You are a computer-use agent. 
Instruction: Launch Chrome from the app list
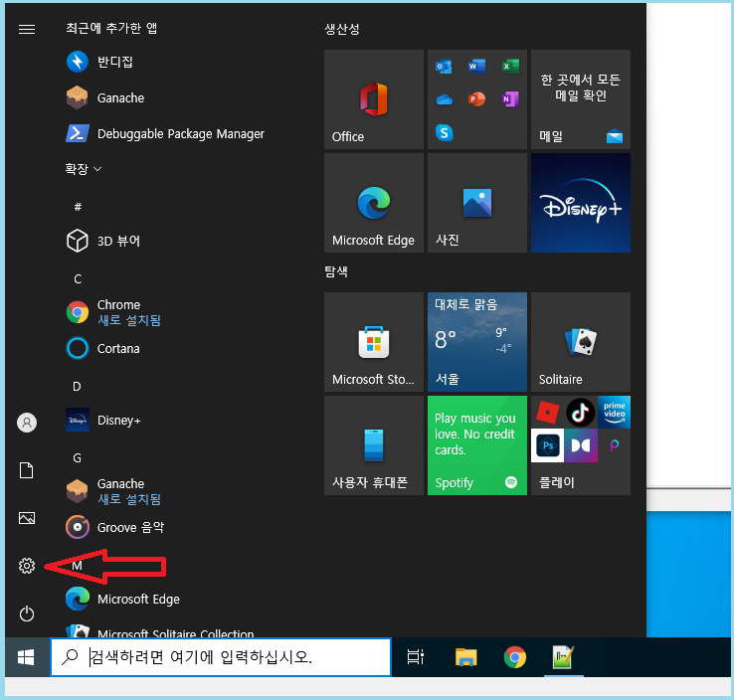pyautogui.click(x=113, y=312)
